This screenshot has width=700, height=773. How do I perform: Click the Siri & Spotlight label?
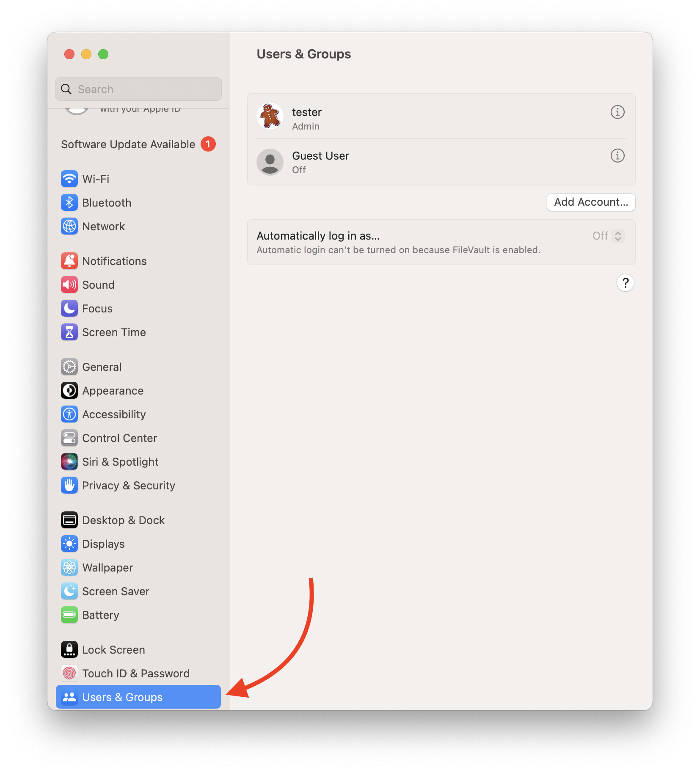pos(120,462)
